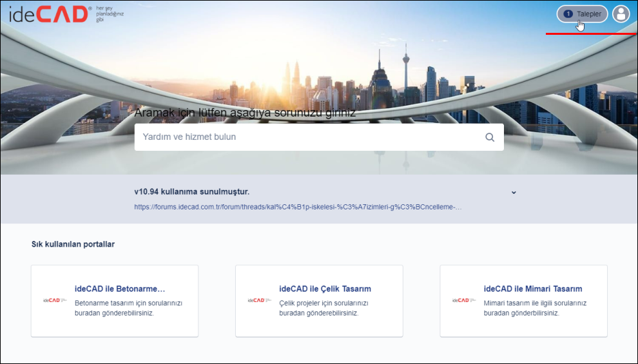Click the Betonarme card ideCAD logo icon
638x364 pixels.
55,300
